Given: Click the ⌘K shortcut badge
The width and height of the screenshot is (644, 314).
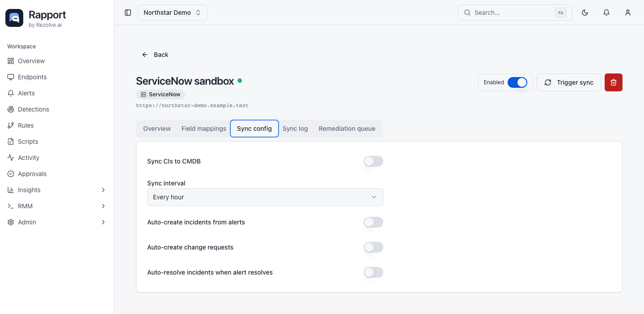Looking at the screenshot, I should (560, 13).
